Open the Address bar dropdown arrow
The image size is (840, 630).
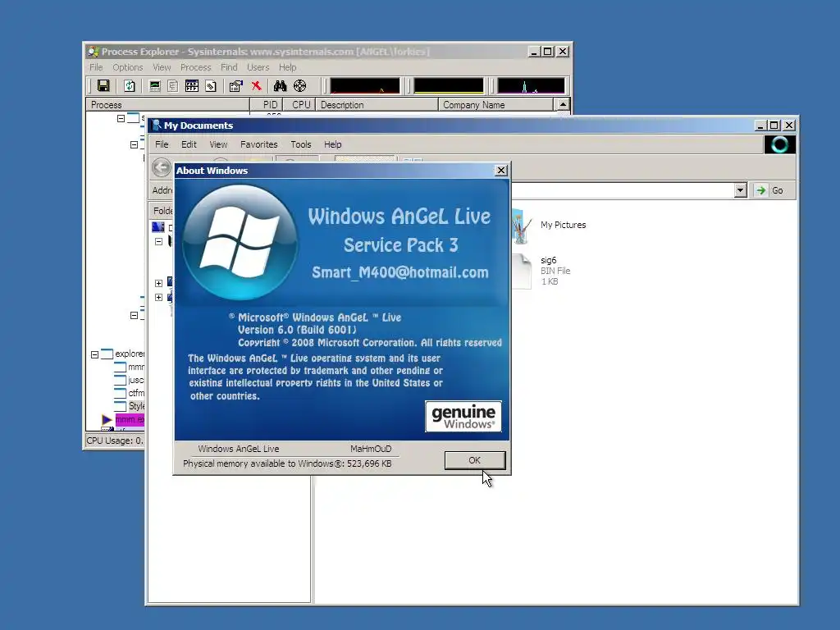point(741,190)
